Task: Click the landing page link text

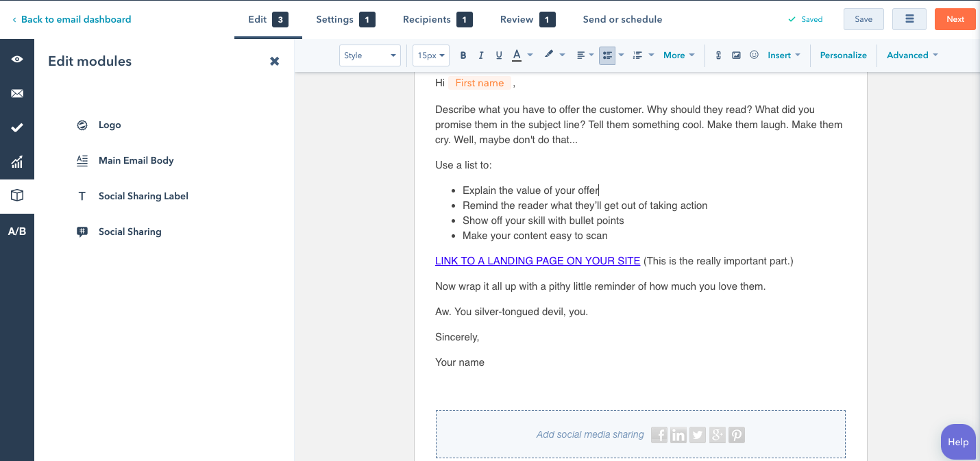Action: click(537, 261)
